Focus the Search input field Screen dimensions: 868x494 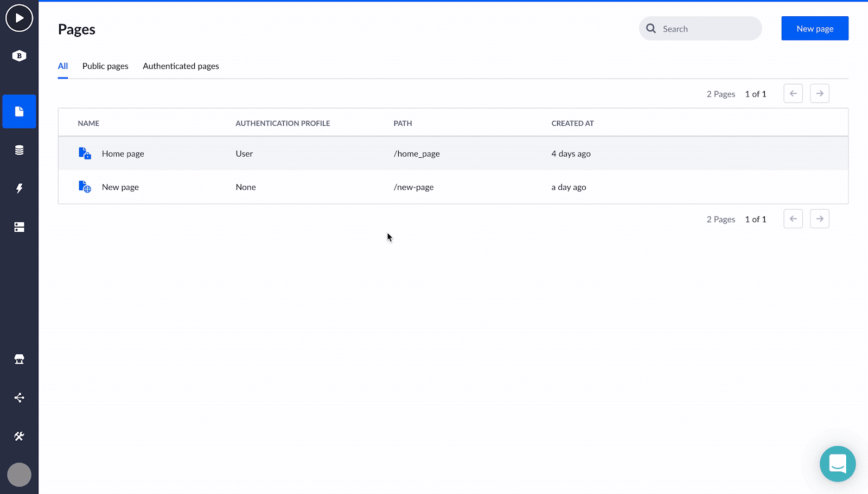(x=700, y=28)
